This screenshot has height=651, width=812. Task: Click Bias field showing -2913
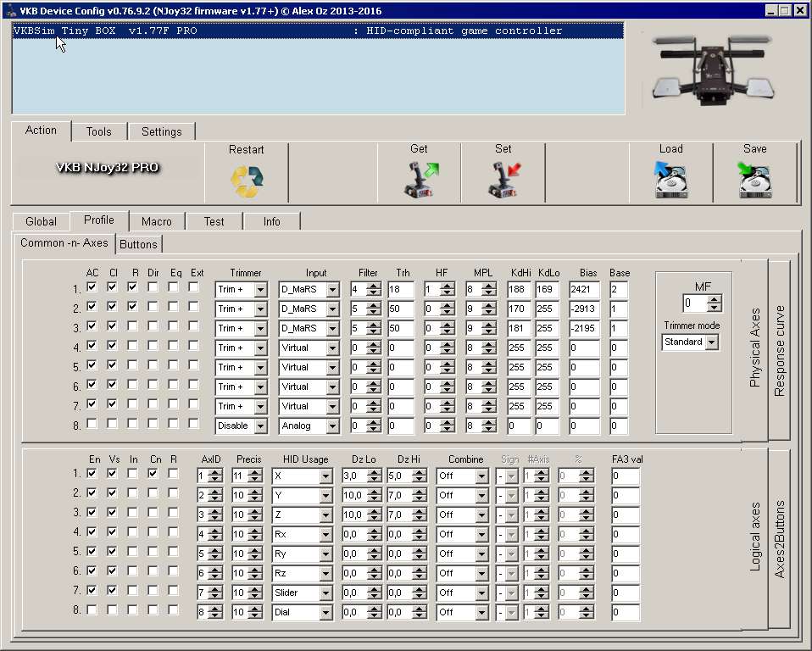(584, 309)
